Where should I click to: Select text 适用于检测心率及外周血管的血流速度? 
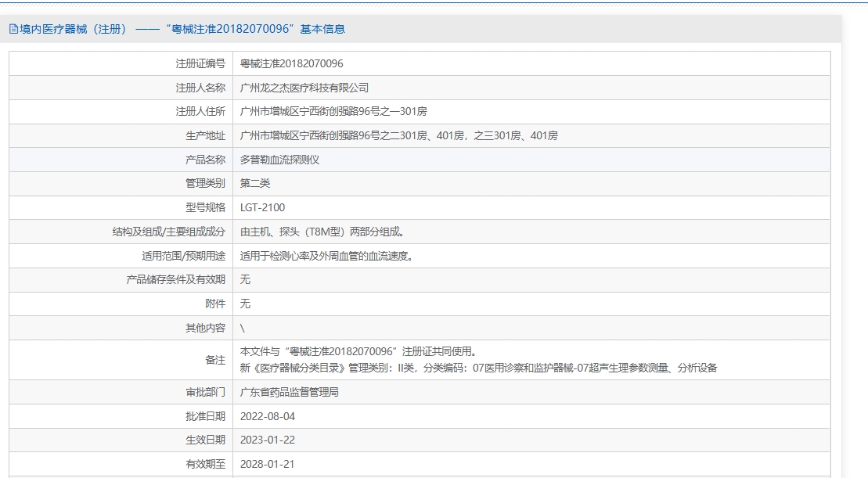pyautogui.click(x=327, y=256)
